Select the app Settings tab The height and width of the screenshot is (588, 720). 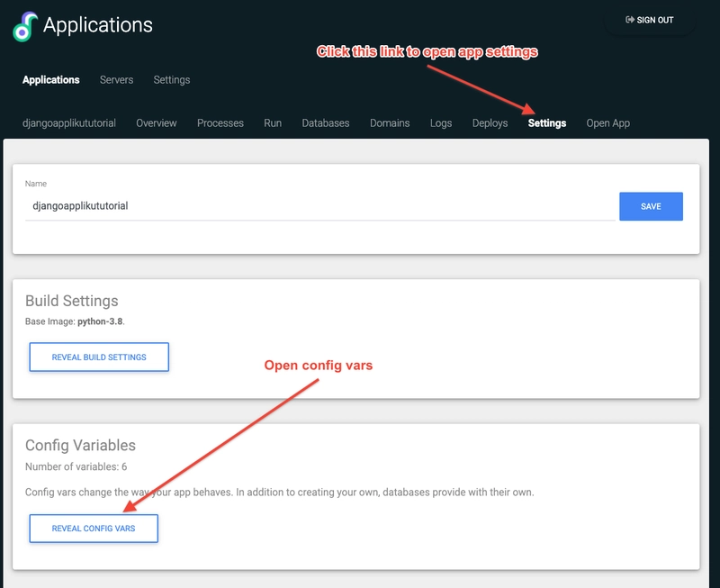coord(547,123)
